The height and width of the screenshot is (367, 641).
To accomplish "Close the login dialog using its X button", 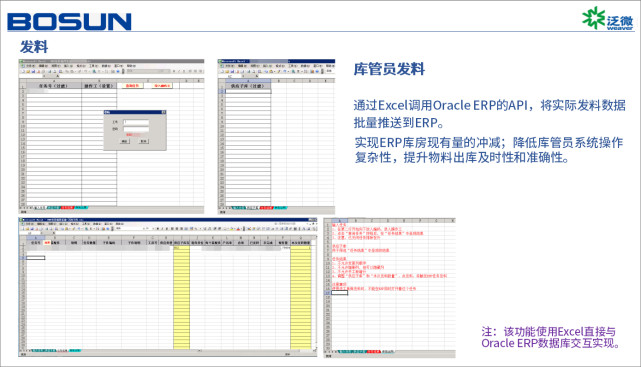I will pyautogui.click(x=164, y=112).
